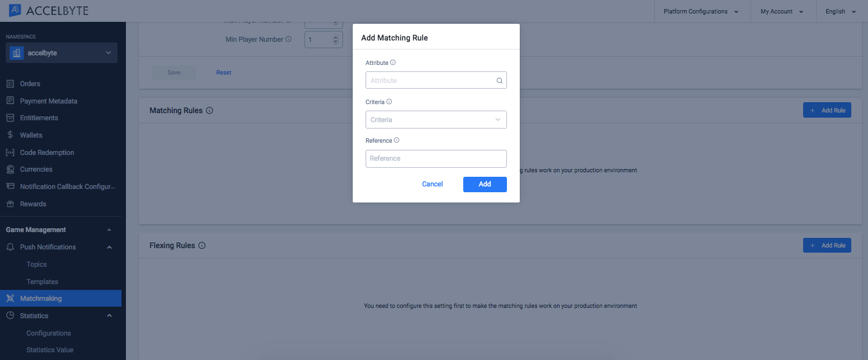Viewport: 868px width, 360px height.
Task: Collapse the Push Notifications chevron
Action: 109,247
